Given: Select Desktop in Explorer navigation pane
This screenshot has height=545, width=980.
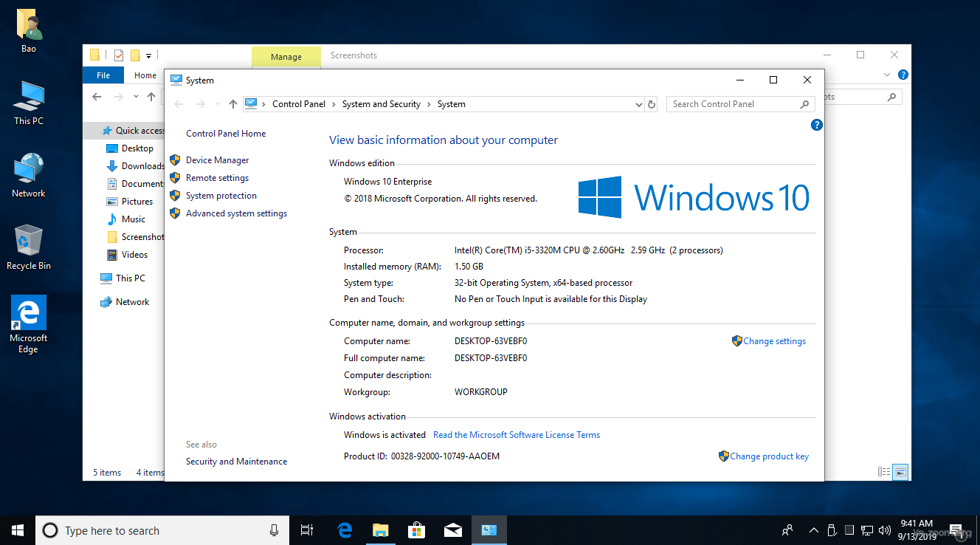Looking at the screenshot, I should click(137, 148).
